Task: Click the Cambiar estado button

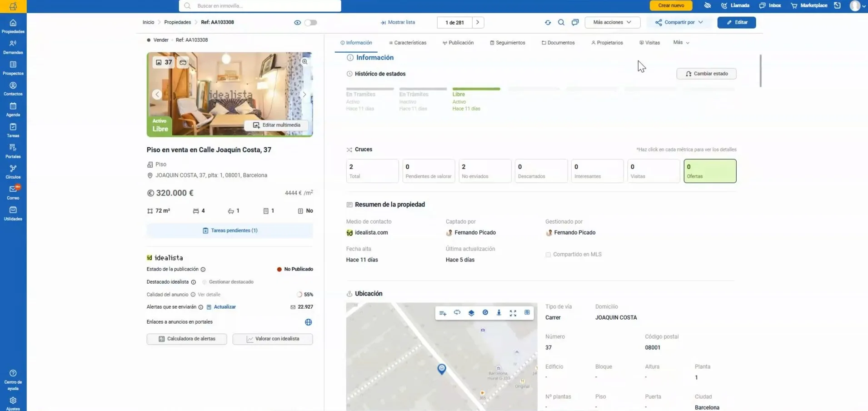Action: tap(707, 74)
